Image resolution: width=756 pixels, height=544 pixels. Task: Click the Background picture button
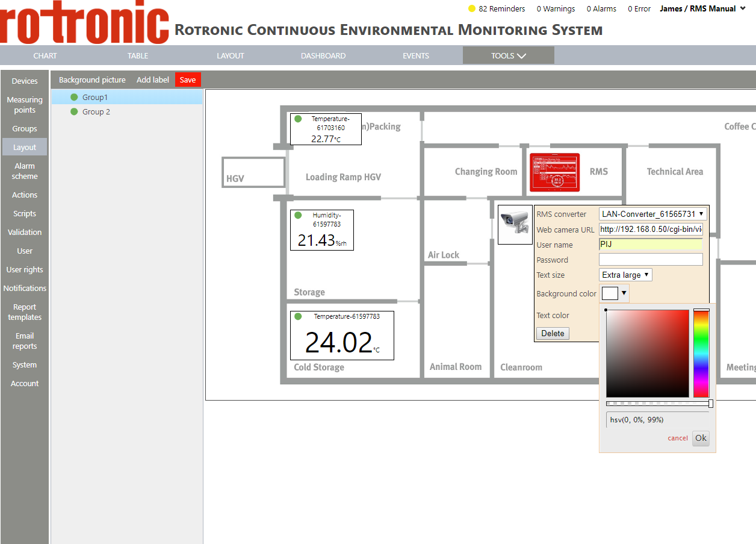[92, 80]
